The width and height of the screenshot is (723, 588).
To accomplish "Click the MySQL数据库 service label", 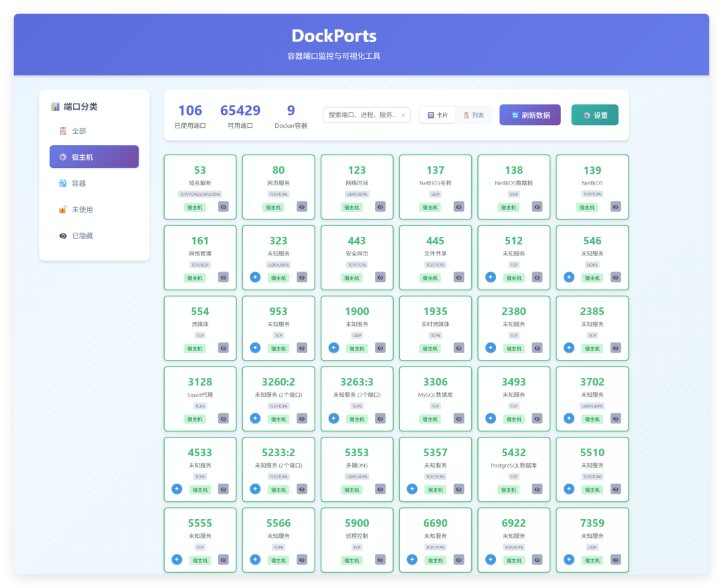I will click(x=435, y=395).
